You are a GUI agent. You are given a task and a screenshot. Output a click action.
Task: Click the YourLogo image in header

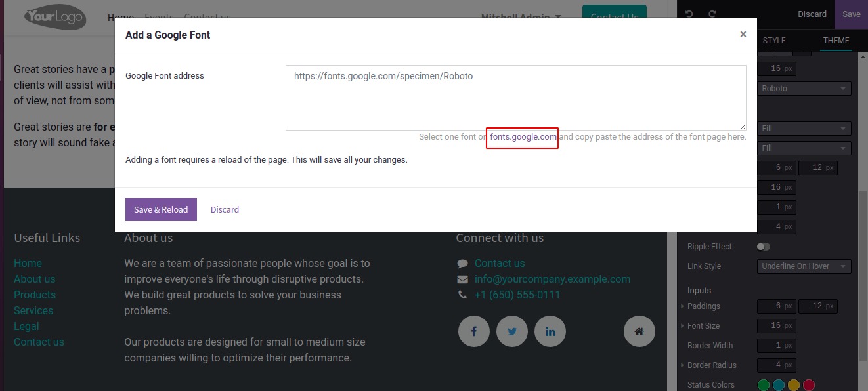[x=55, y=16]
